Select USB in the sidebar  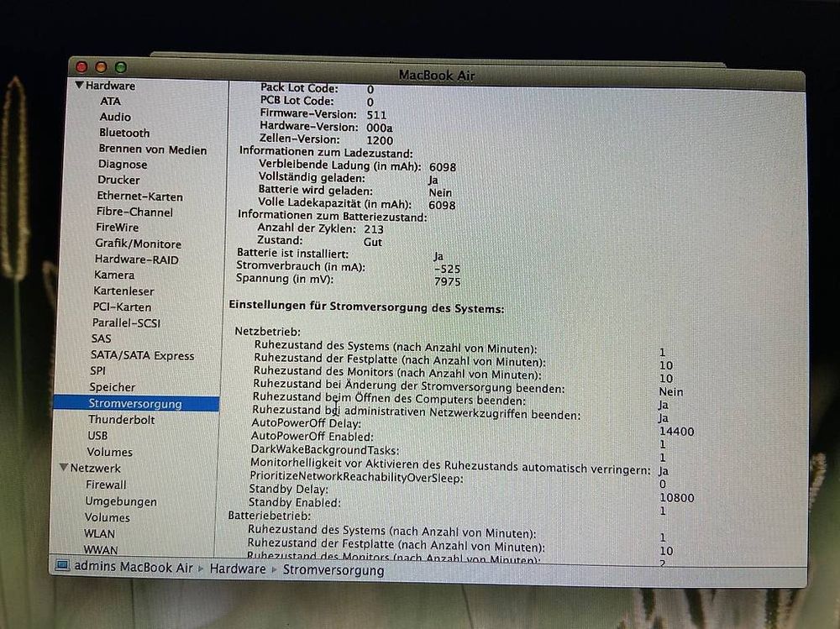[x=97, y=436]
